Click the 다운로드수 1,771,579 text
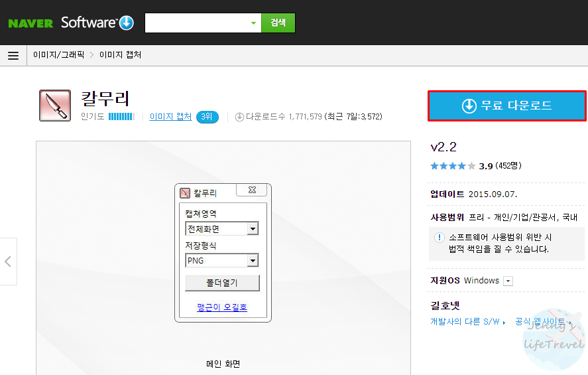 point(284,117)
